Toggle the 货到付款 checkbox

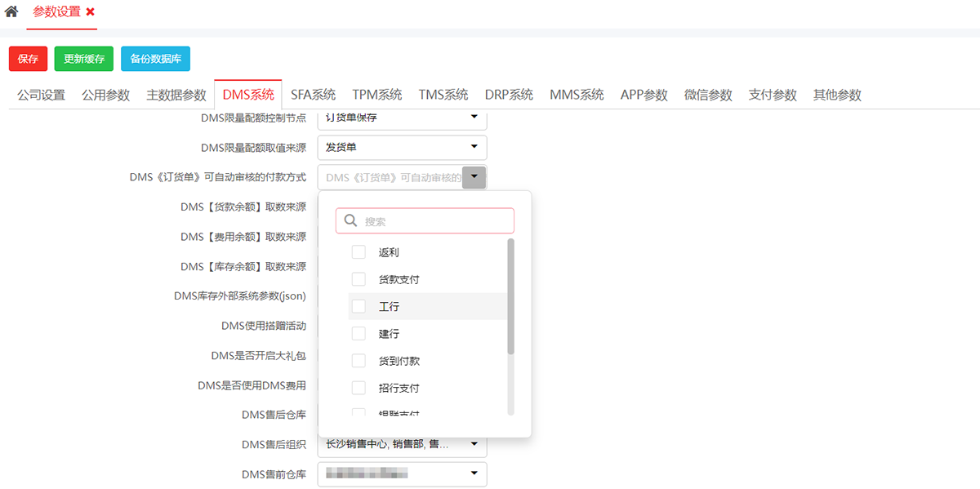tap(359, 360)
